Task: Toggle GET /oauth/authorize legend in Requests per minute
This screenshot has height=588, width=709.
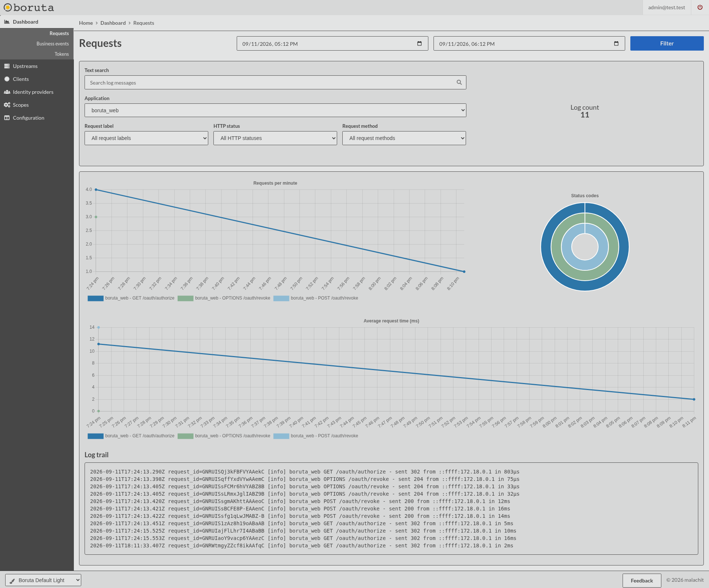Action: [131, 298]
